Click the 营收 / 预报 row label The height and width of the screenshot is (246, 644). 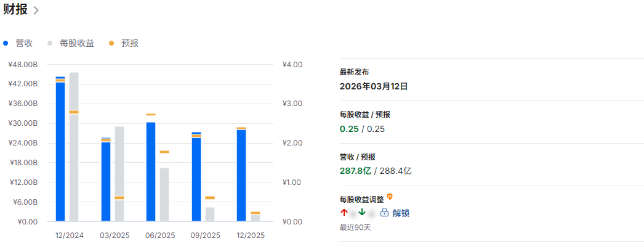(357, 157)
